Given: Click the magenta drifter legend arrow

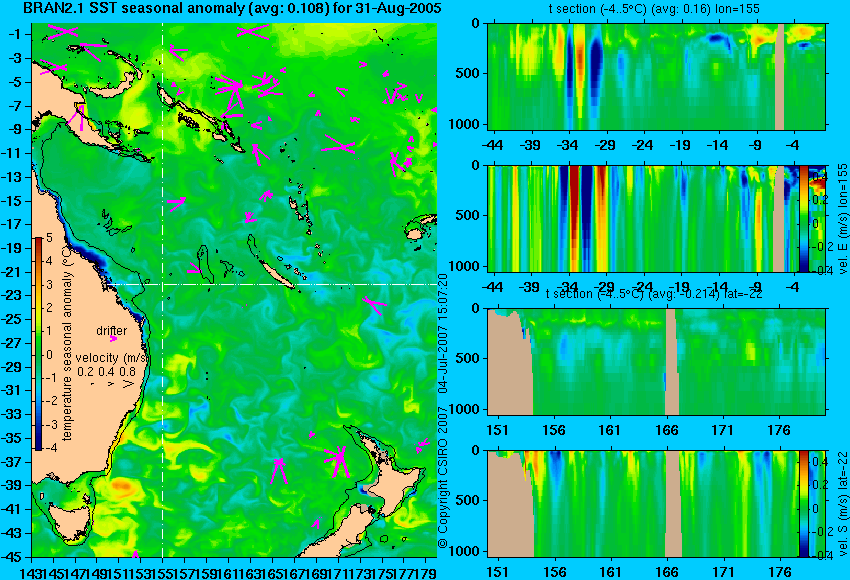Looking at the screenshot, I should tap(113, 339).
